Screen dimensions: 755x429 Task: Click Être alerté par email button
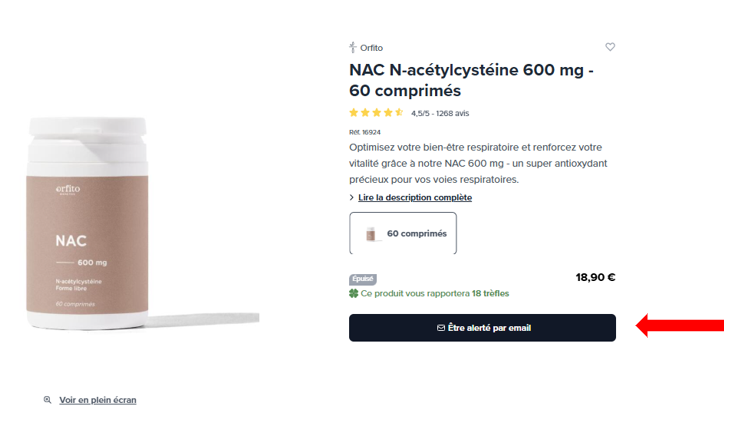coord(482,328)
